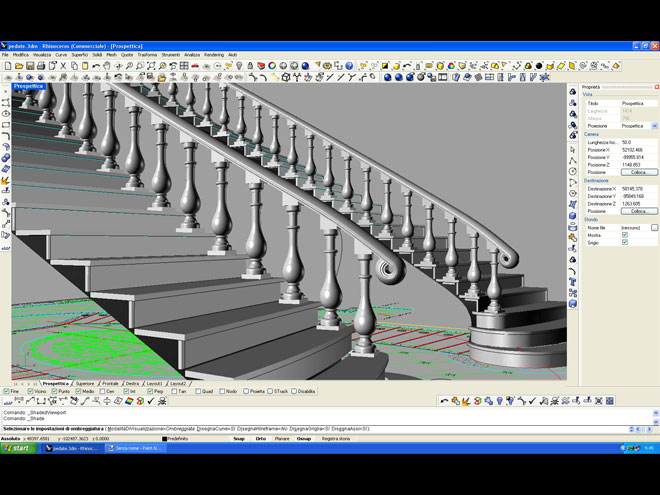This screenshot has width=660, height=495.
Task: Toggle the Fine osnap checkbox
Action: point(6,391)
